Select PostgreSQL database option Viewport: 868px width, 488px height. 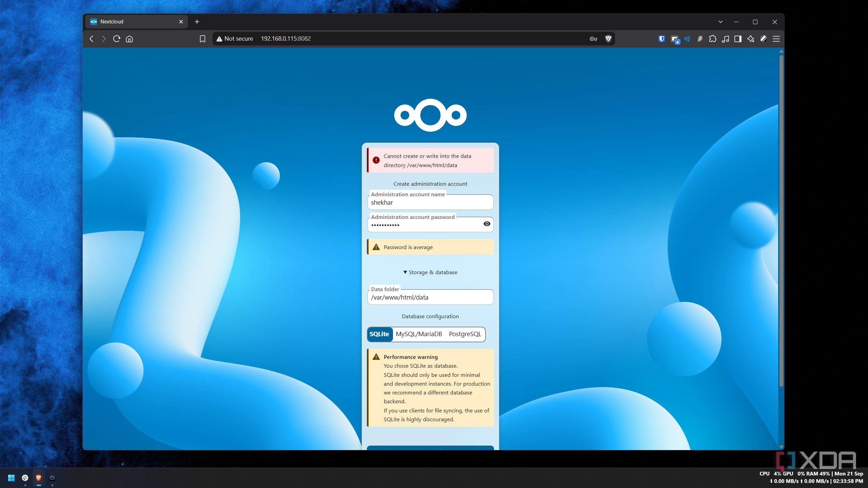(x=465, y=334)
